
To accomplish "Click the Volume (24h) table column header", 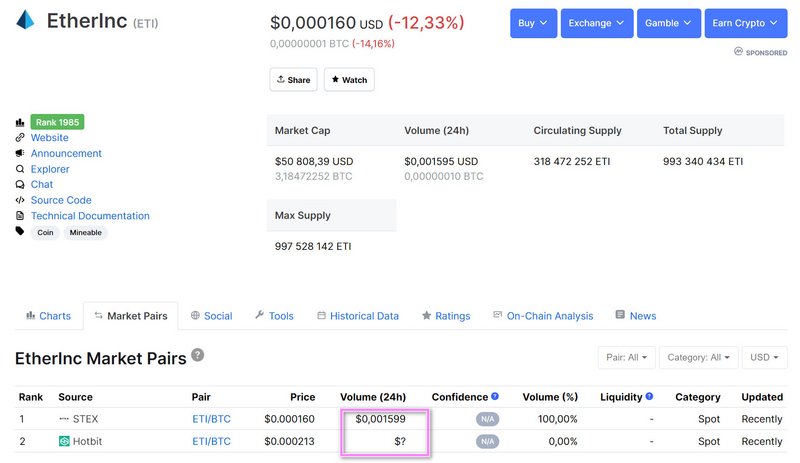I will (373, 397).
